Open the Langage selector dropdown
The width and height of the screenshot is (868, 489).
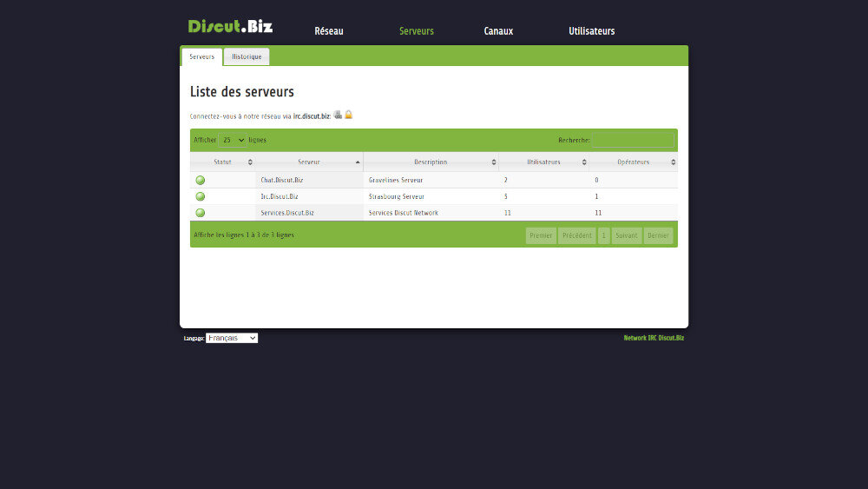click(232, 338)
